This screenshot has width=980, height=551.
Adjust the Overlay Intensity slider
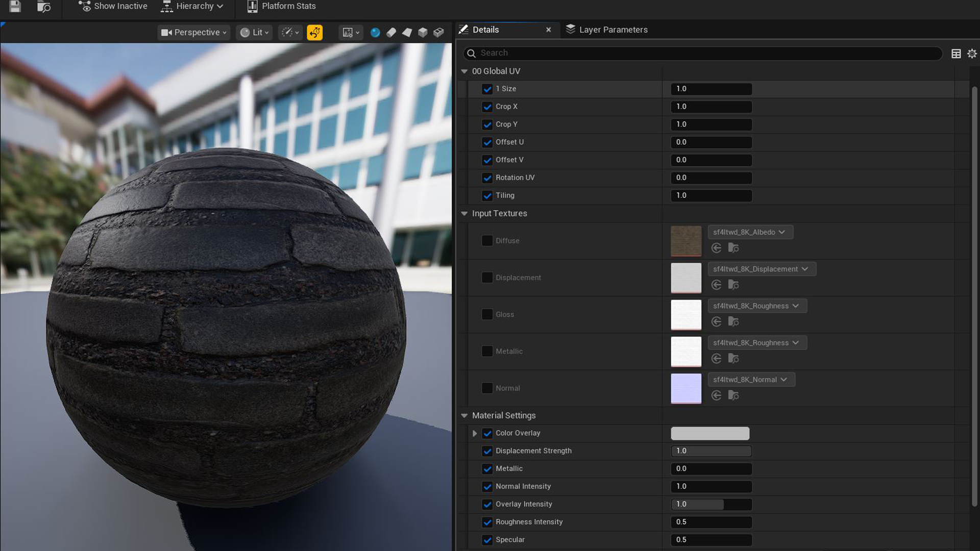pos(711,504)
